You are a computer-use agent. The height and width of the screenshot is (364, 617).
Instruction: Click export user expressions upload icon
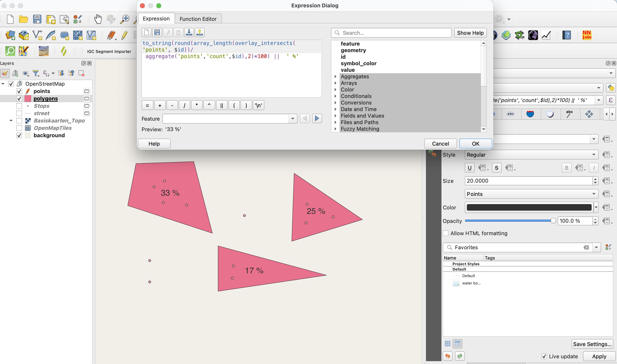point(200,32)
